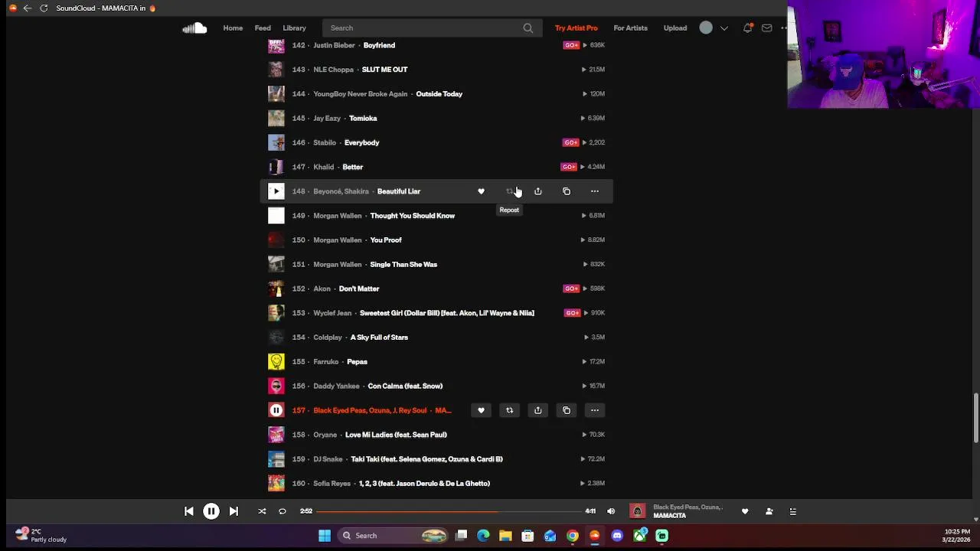The height and width of the screenshot is (551, 980).
Task: Open the track SLUT ME OUT
Action: 384,70
